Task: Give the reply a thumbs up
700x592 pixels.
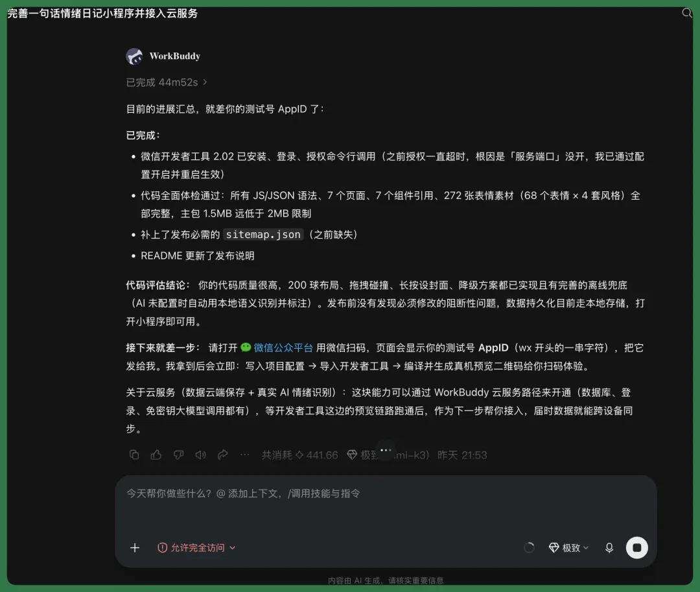Action: (156, 455)
